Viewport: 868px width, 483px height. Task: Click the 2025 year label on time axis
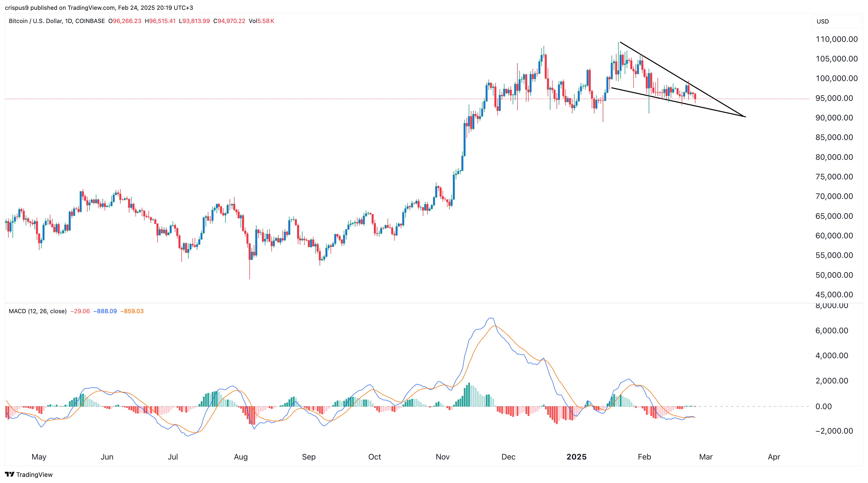[576, 457]
